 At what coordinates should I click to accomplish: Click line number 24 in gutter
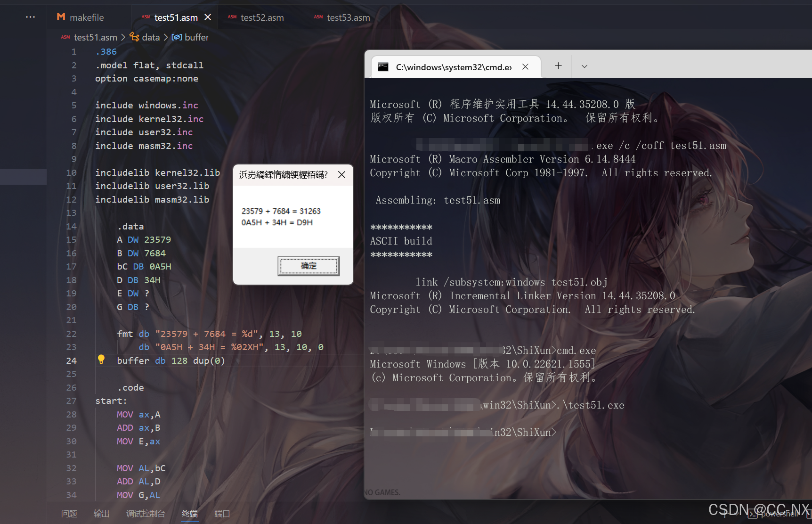[x=71, y=360]
